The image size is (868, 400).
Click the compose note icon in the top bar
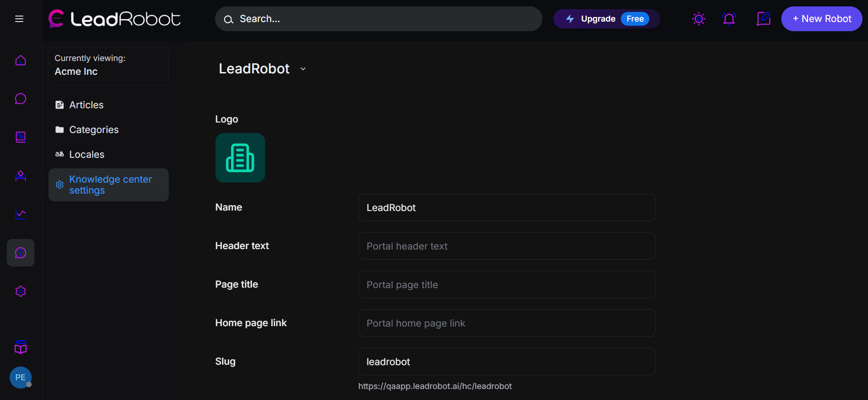click(x=763, y=19)
